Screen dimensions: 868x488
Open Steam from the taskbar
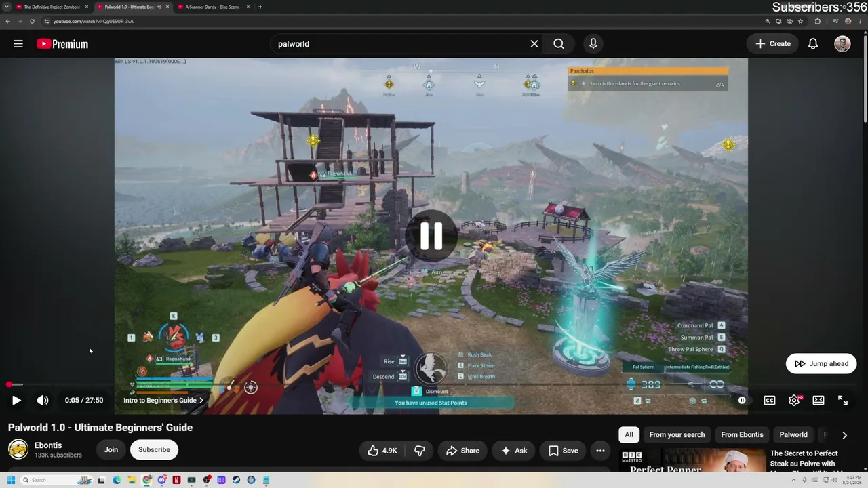point(236,480)
